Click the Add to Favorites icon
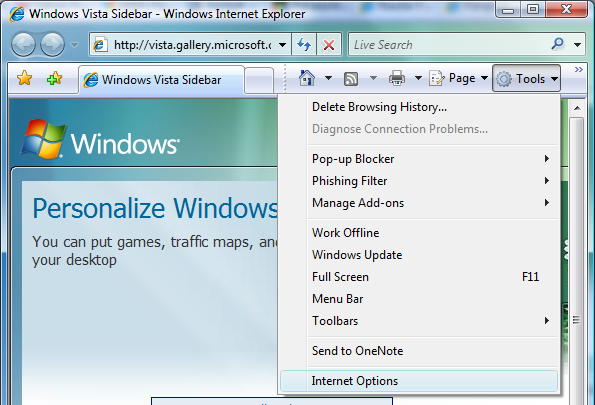This screenshot has width=595, height=405. (54, 79)
